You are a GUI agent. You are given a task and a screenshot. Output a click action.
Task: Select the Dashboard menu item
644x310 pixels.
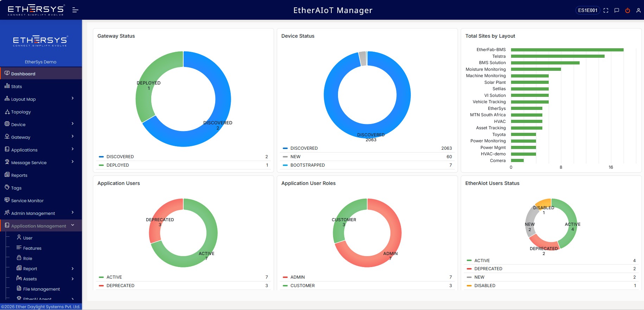[41, 73]
